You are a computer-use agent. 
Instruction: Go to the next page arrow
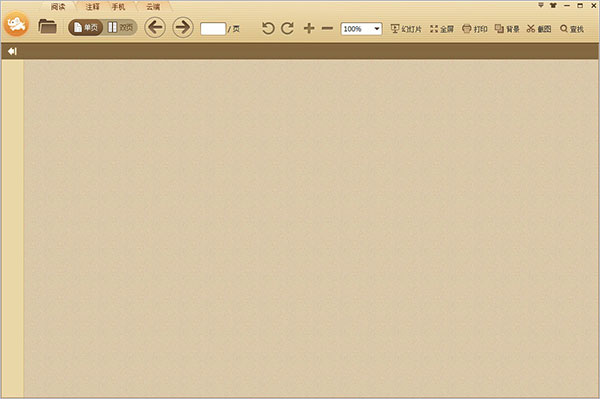click(183, 28)
